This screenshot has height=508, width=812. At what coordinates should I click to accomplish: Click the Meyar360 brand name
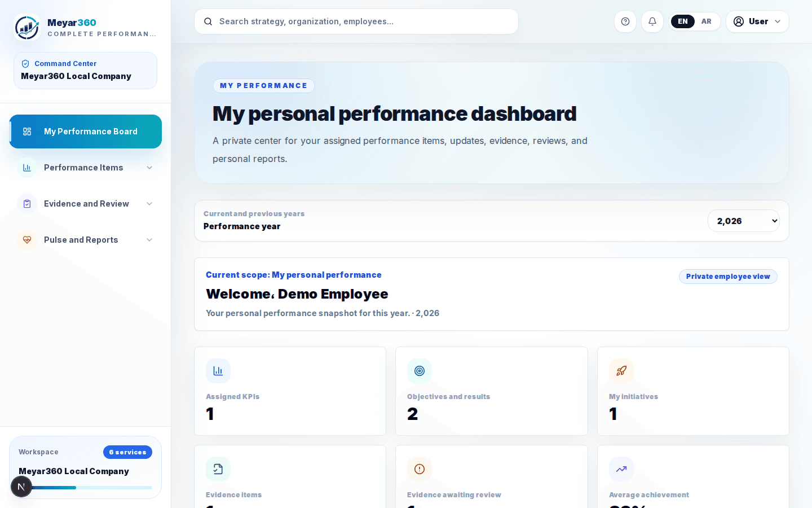(x=72, y=23)
